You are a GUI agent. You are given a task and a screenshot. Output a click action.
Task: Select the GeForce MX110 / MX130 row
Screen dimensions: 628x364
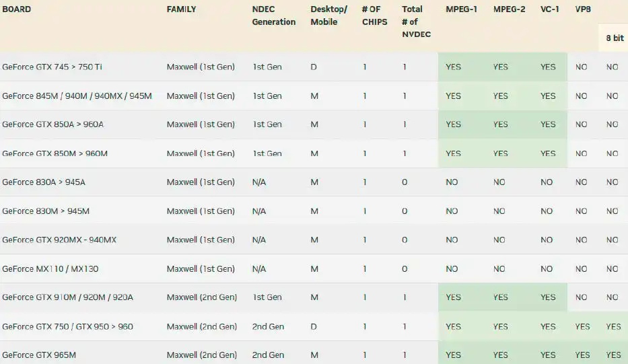[x=50, y=269]
